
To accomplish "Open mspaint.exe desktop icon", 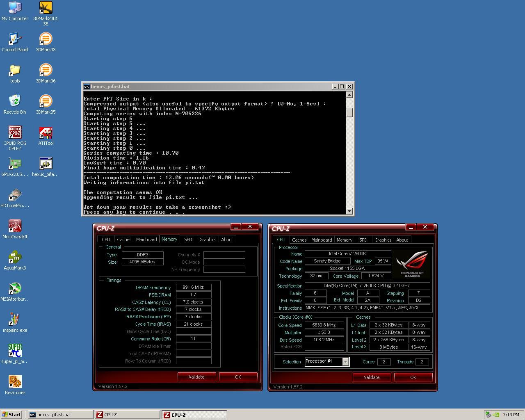I will click(15, 323).
